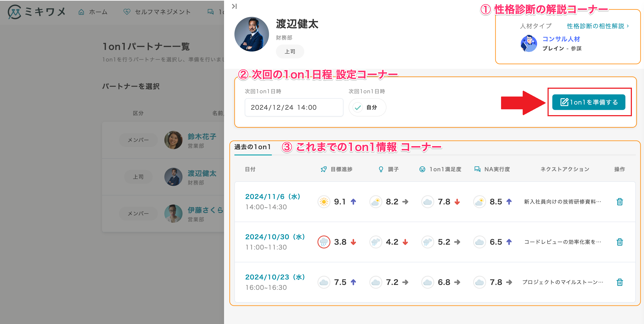Click 渡辺健太's large profile photo

pos(252,34)
